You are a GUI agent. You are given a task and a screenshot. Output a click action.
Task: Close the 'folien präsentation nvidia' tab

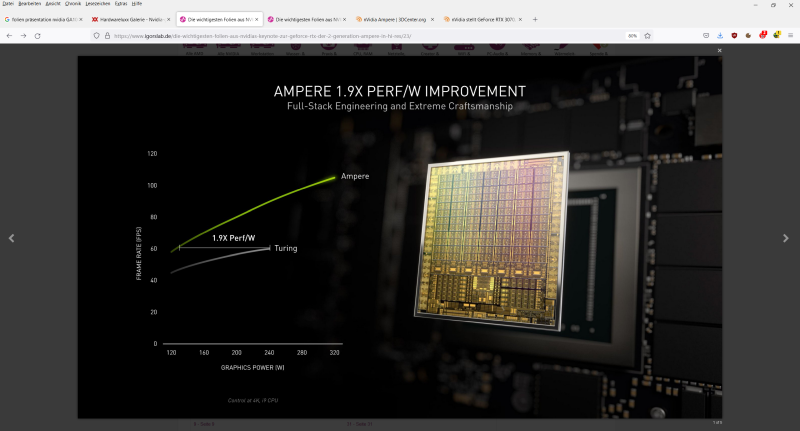pyautogui.click(x=81, y=19)
